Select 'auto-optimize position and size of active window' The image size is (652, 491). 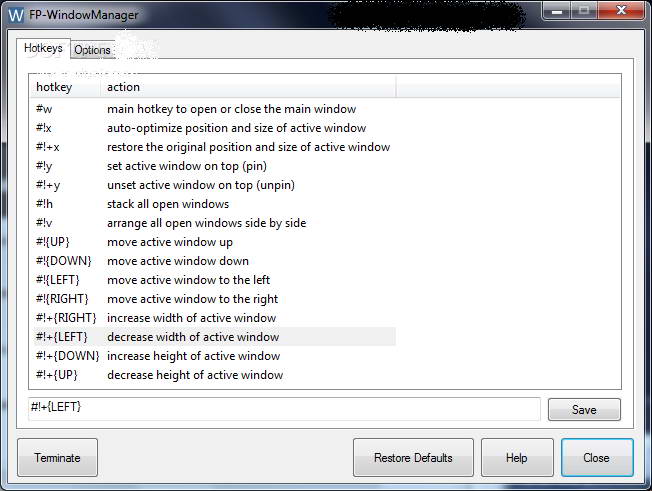(214, 128)
